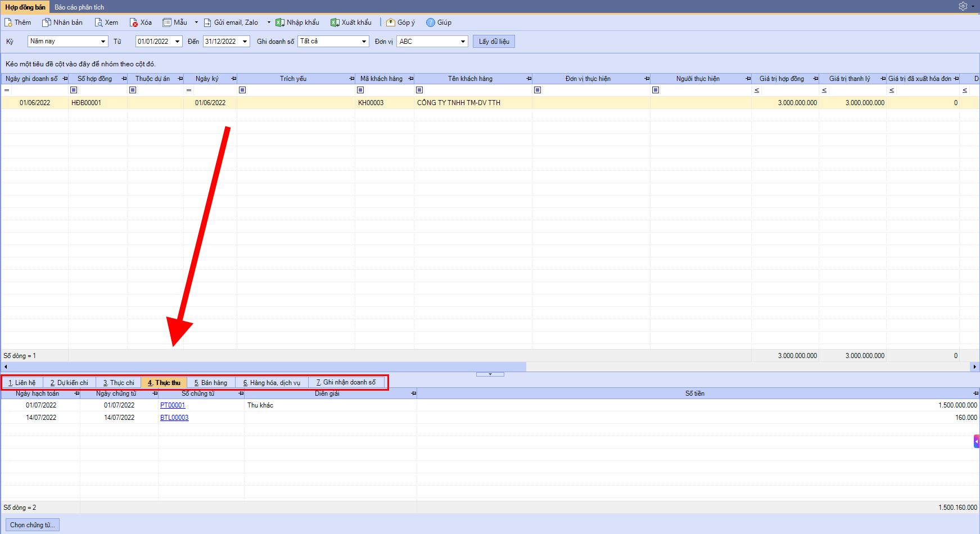Screen dimensions: 980x534
Task: Switch to the Hợp đồng bán tab
Action: (25, 7)
